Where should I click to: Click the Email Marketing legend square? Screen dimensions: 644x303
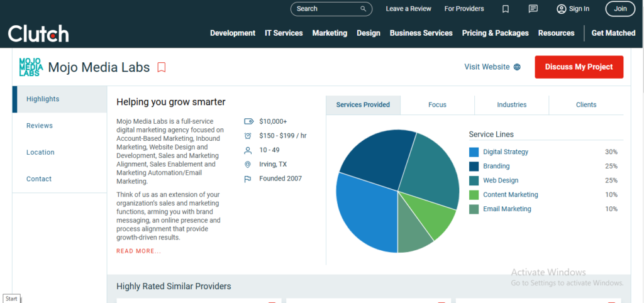[474, 209]
